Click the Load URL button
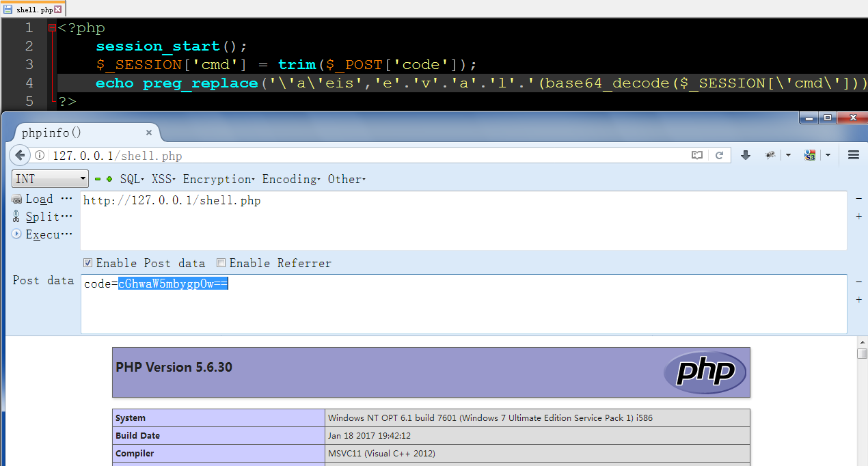This screenshot has height=466, width=868. pyautogui.click(x=42, y=199)
